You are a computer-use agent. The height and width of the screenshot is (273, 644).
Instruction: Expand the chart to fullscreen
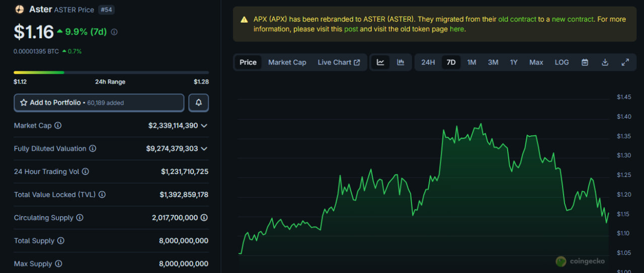coord(625,62)
